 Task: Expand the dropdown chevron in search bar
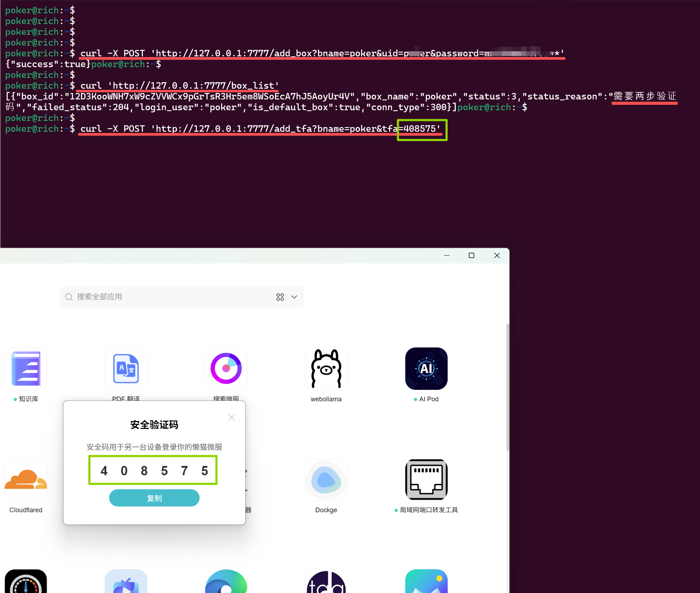coord(294,297)
